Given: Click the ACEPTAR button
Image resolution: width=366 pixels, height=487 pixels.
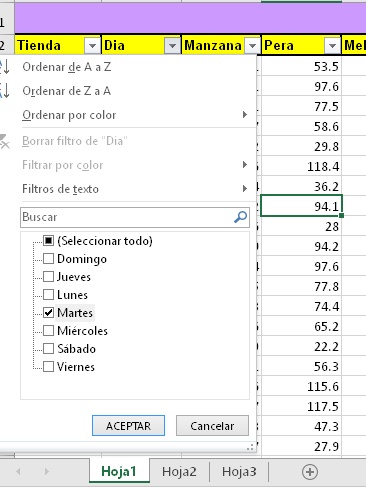Looking at the screenshot, I should point(128,426).
